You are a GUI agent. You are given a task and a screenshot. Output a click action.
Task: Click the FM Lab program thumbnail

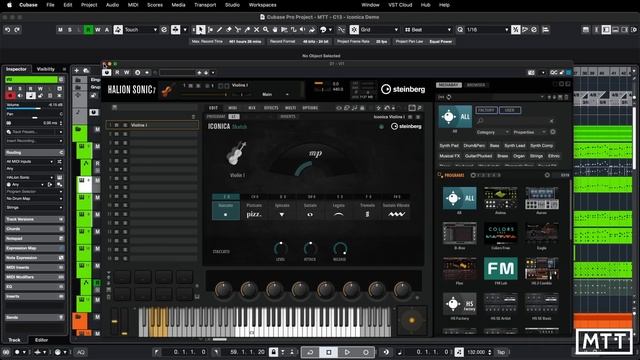[500, 269]
